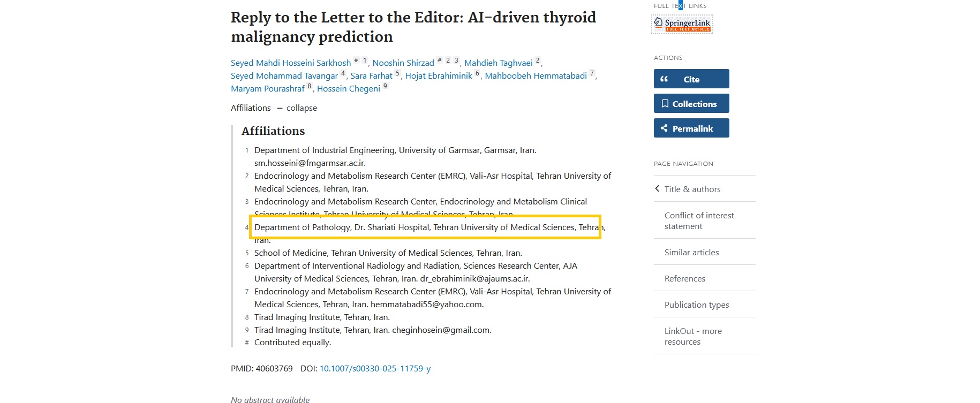Open author Nooshin Shirzad's link
Image resolution: width=980 pixels, height=403 pixels.
point(403,63)
